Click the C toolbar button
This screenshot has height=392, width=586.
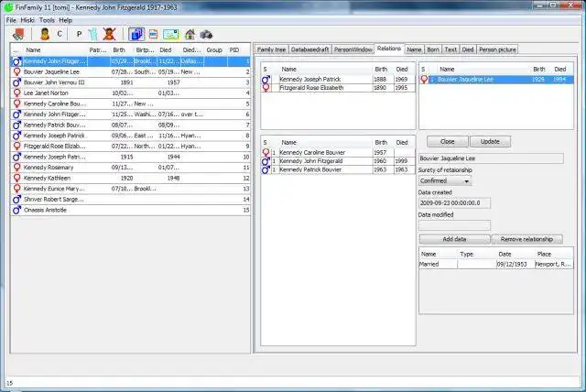coord(60,35)
